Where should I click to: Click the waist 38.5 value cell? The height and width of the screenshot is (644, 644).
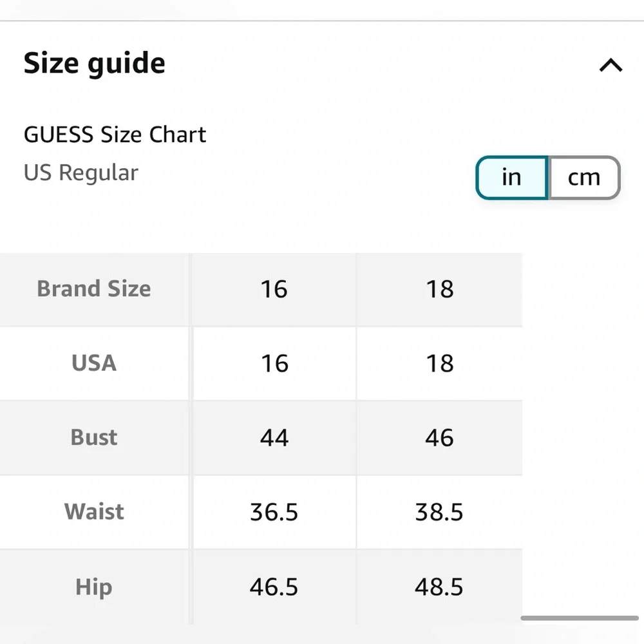[x=439, y=512]
